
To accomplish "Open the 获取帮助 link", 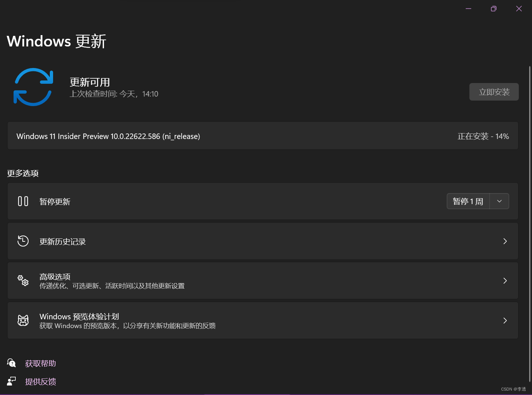I will pyautogui.click(x=40, y=363).
